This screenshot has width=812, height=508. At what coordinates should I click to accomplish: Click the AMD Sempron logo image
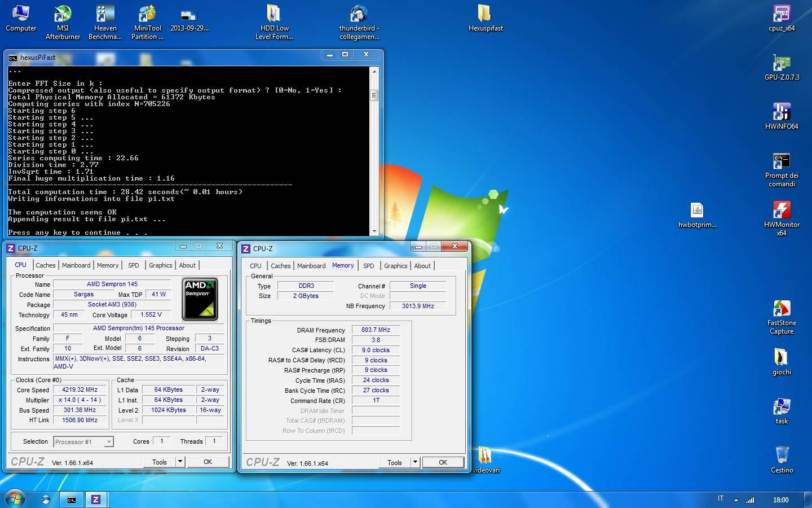(x=200, y=299)
